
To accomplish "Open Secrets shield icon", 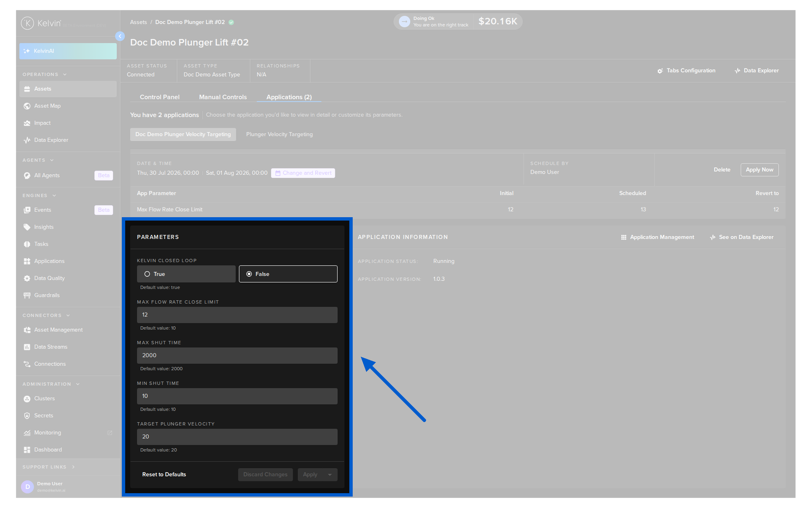I will coord(27,416).
